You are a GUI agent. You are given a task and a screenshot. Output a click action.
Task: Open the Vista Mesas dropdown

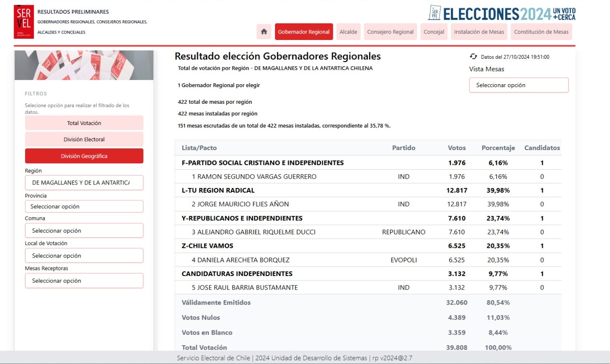(x=519, y=85)
